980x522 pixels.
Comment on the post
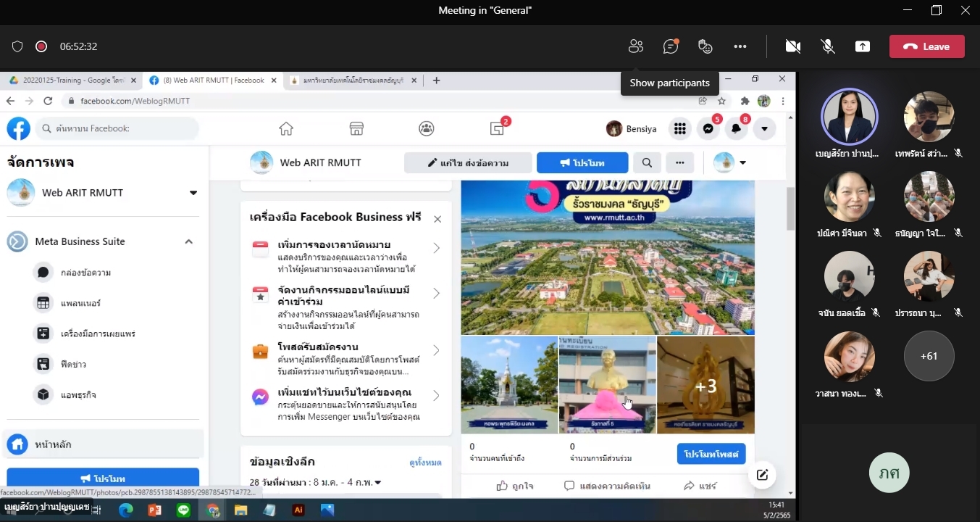pos(608,486)
